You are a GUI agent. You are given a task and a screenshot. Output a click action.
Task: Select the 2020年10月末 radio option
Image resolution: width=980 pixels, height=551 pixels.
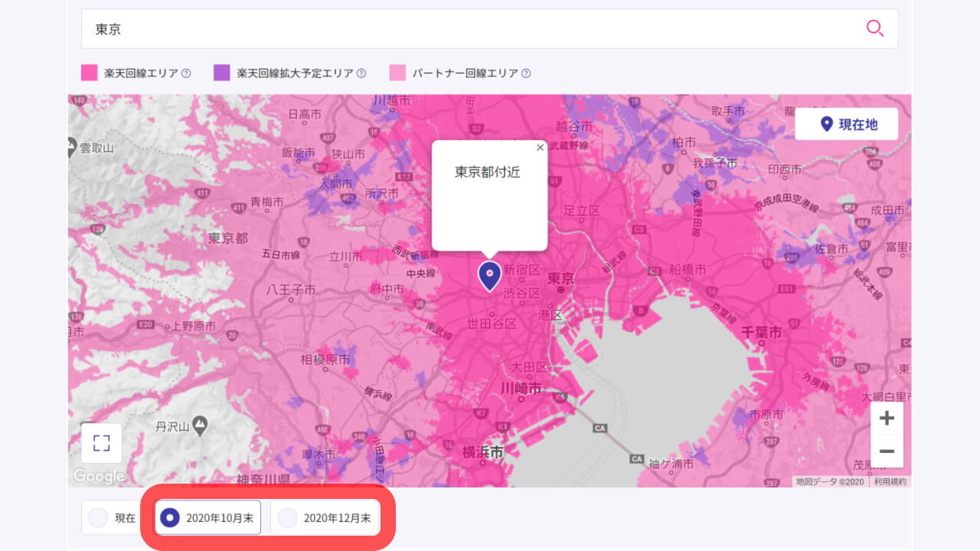[170, 518]
